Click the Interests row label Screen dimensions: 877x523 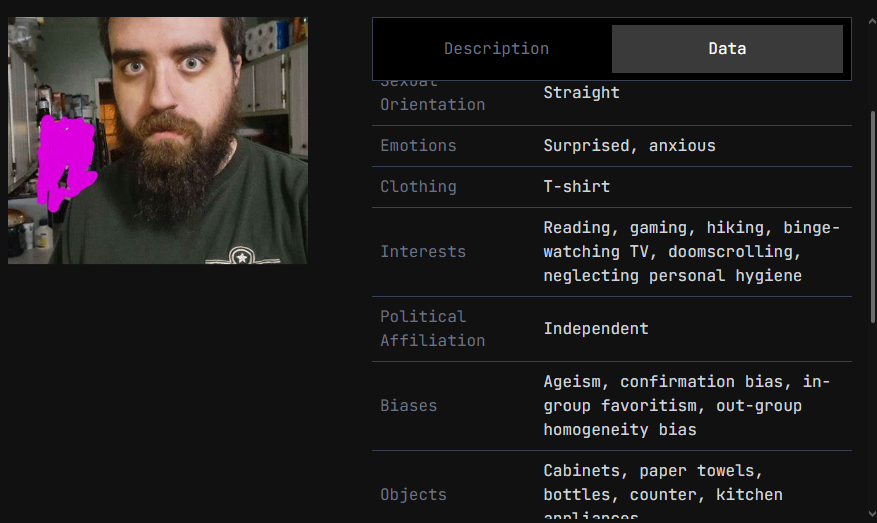[x=423, y=252]
